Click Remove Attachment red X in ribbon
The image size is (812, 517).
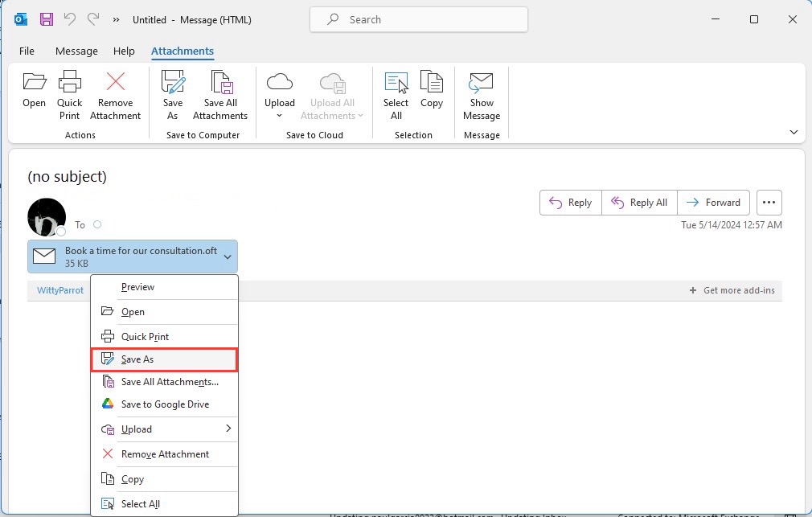pyautogui.click(x=116, y=81)
